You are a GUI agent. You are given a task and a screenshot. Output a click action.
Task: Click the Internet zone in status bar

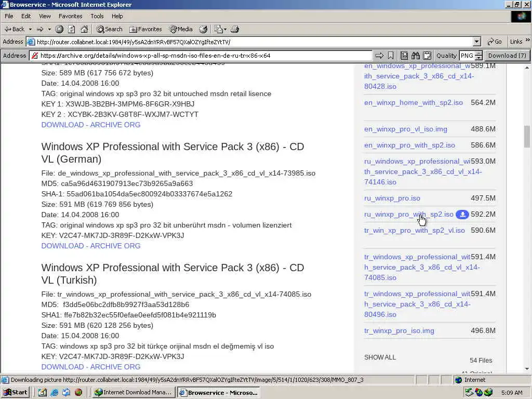tap(470, 380)
